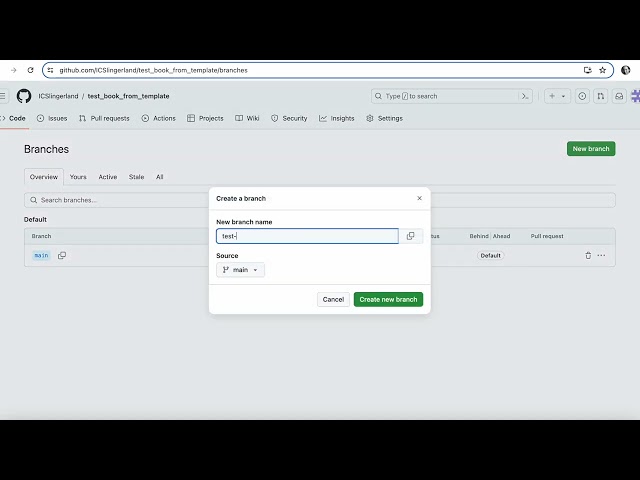This screenshot has height=480, width=640.
Task: Copy the new branch name with the copy icon
Action: (x=410, y=236)
